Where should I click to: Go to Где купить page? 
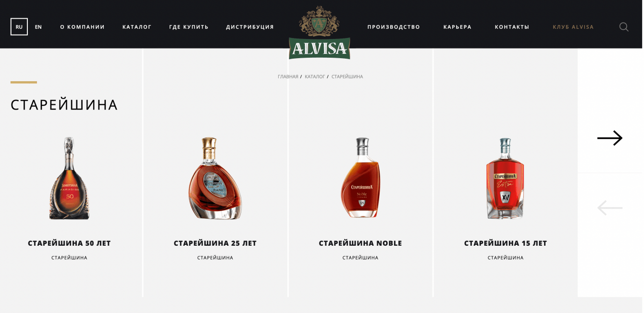click(189, 27)
